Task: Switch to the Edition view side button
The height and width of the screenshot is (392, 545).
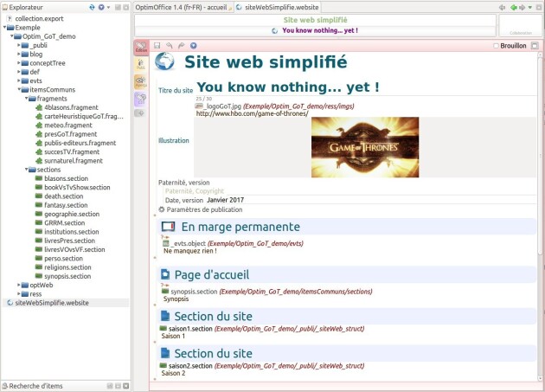Action: coord(141,48)
